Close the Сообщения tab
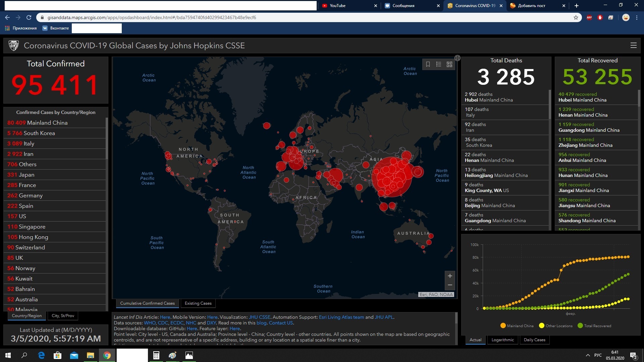 438,6
